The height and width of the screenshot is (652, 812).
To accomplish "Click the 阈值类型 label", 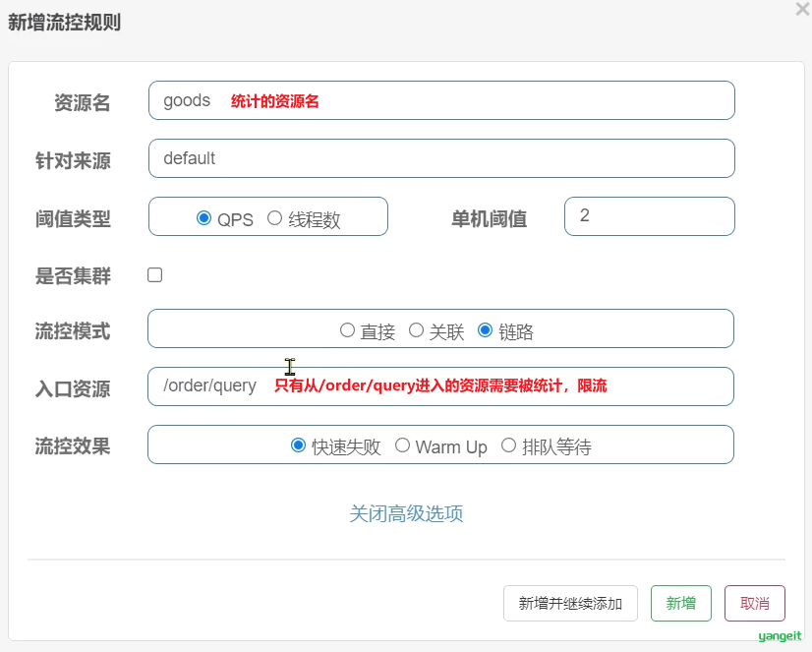I will pos(73,218).
